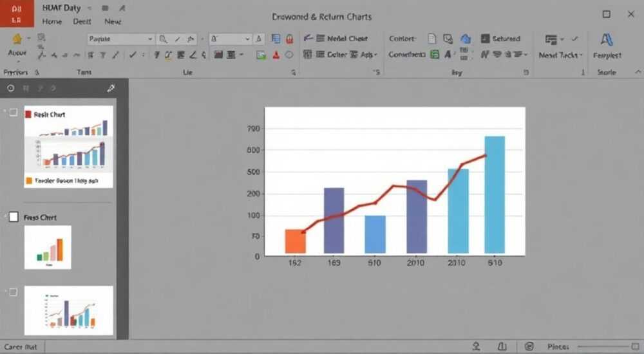Click the green Conathents icon
The width and height of the screenshot is (644, 354).
coord(435,54)
